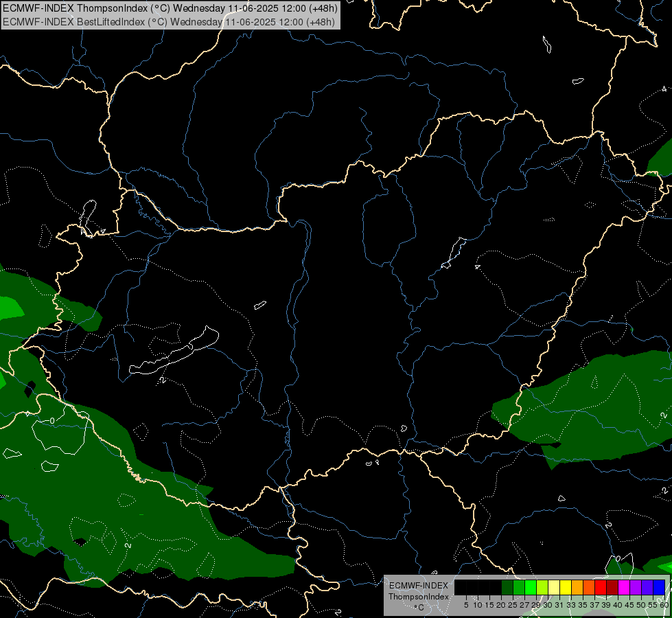The height and width of the screenshot is (618, 672).
Task: Select the purple 45–50 legend swatch
Action: click(x=636, y=587)
